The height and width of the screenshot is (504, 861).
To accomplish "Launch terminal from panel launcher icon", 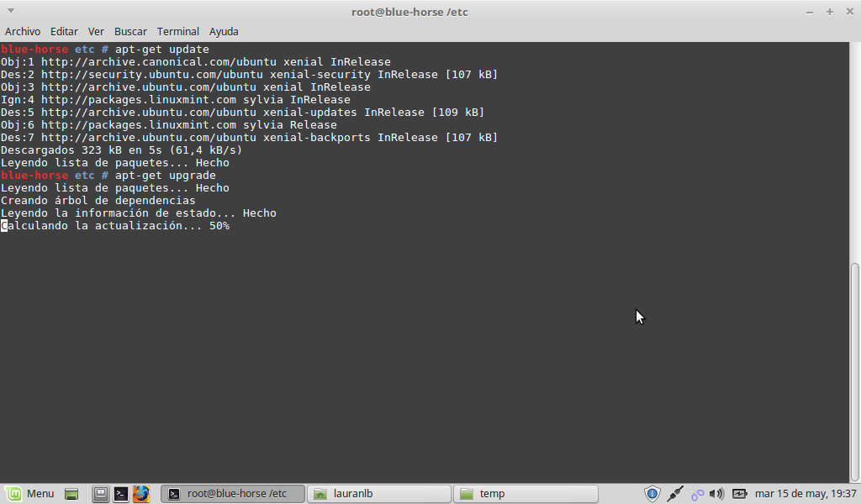I will pos(120,494).
